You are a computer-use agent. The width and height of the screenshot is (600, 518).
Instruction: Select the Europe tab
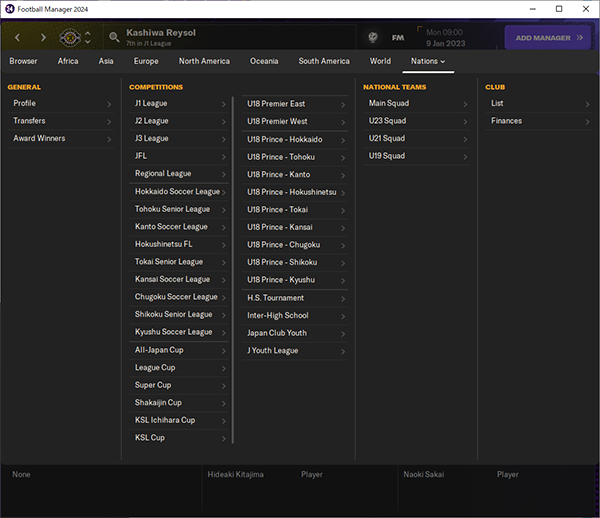146,61
